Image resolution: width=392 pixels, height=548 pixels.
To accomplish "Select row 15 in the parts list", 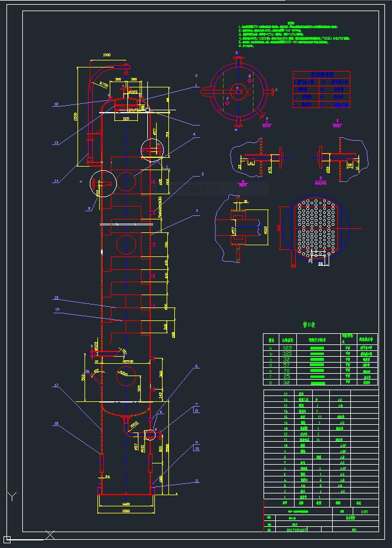I will coord(321,417).
